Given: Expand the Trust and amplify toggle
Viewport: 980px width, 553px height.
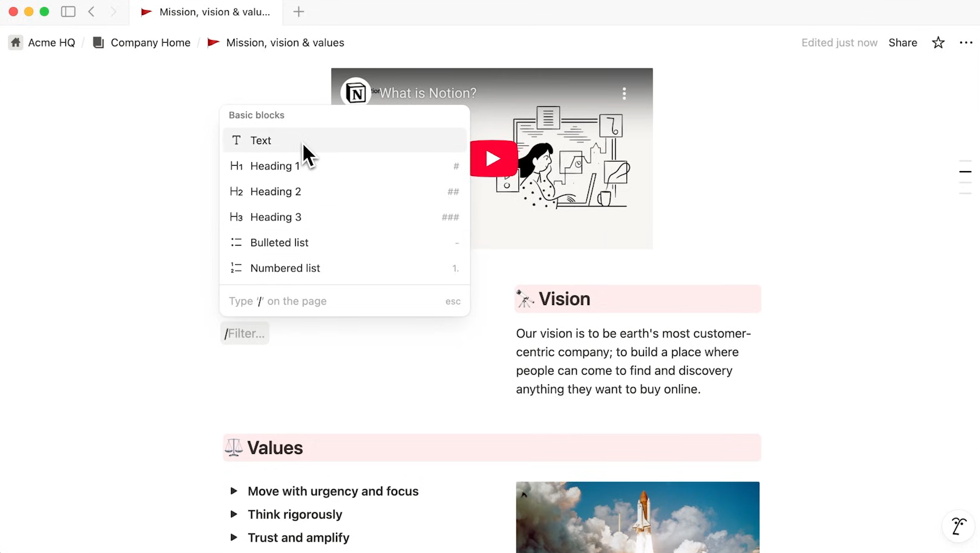Looking at the screenshot, I should 233,537.
